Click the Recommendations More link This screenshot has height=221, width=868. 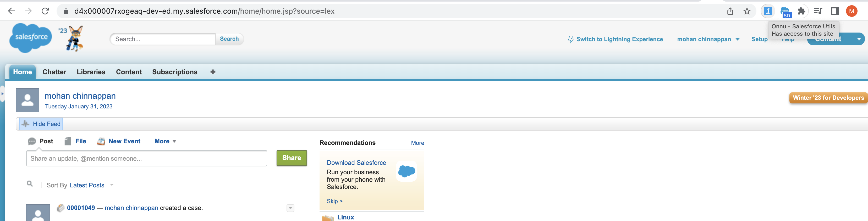417,143
